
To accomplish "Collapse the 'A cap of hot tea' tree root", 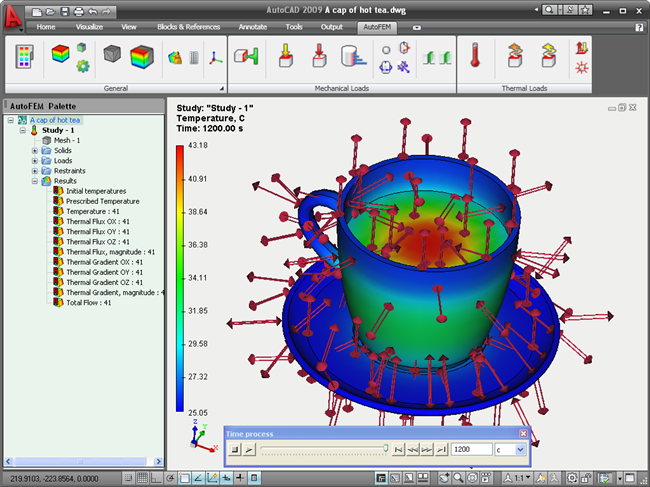I will 11,120.
